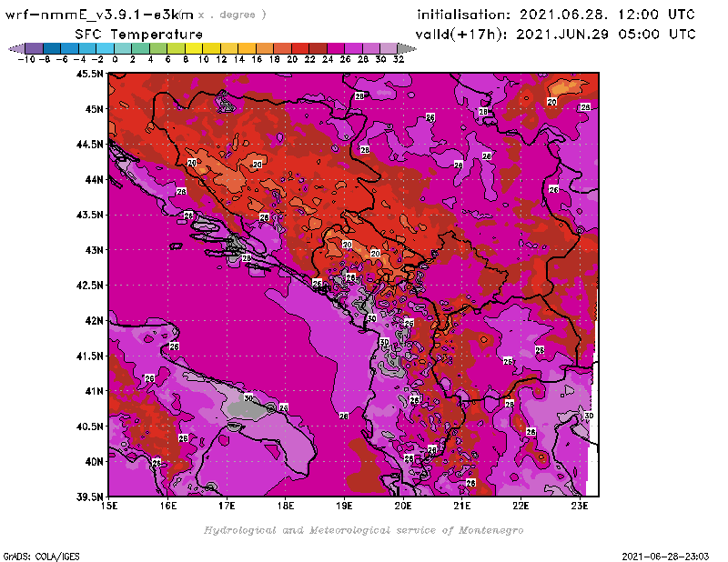
Task: Pick the yellow swatch between 8 and 10
Action: pyautogui.click(x=194, y=49)
